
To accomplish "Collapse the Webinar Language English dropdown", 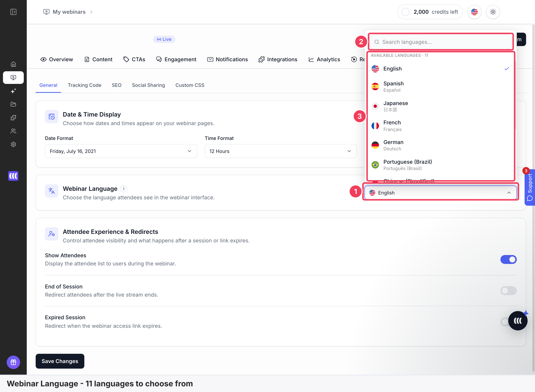I will pyautogui.click(x=440, y=193).
